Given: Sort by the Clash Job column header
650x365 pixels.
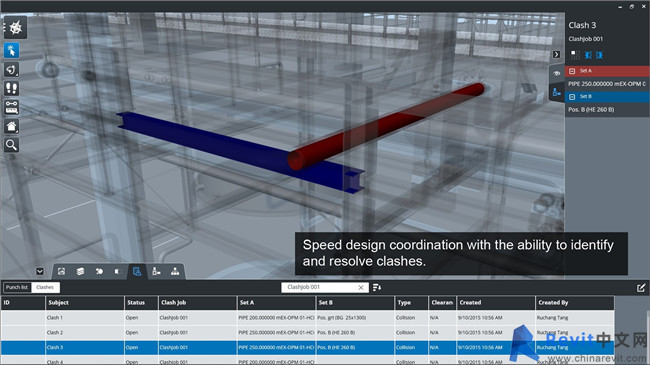Looking at the screenshot, I should tap(197, 303).
